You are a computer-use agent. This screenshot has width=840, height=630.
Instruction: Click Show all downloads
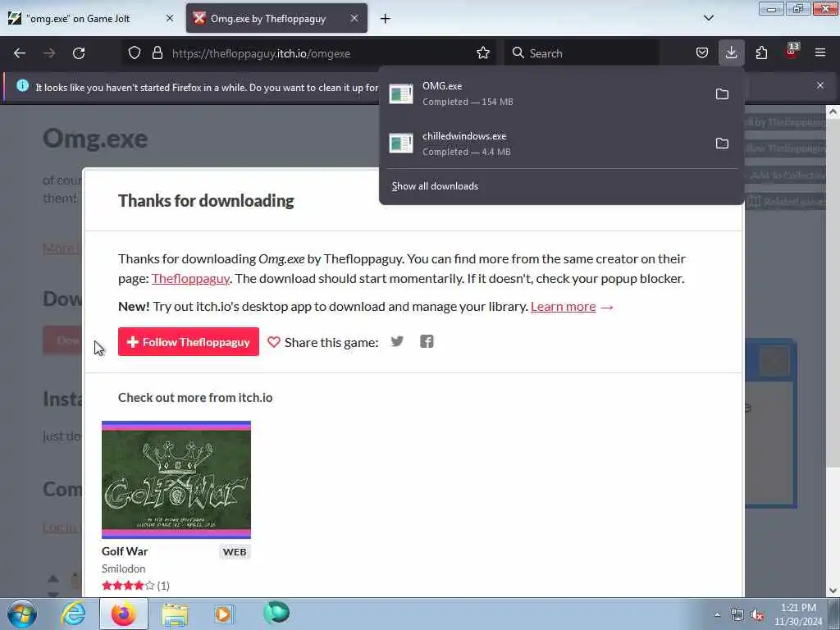coord(435,186)
